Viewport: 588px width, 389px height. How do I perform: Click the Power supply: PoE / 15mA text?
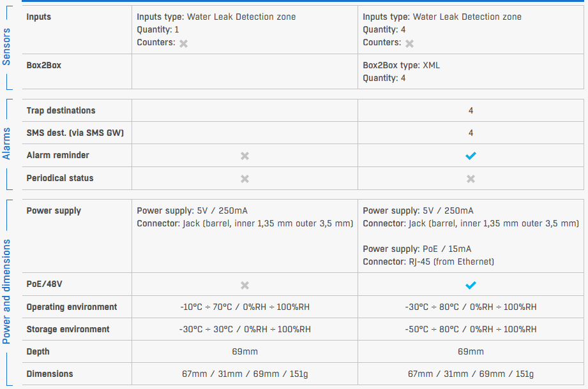[417, 249]
